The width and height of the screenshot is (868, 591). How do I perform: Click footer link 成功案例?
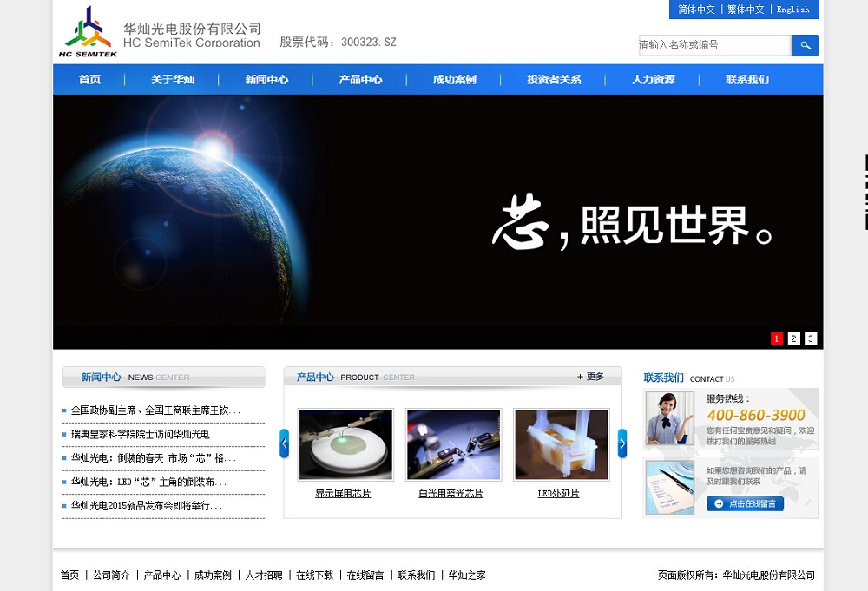tap(214, 575)
